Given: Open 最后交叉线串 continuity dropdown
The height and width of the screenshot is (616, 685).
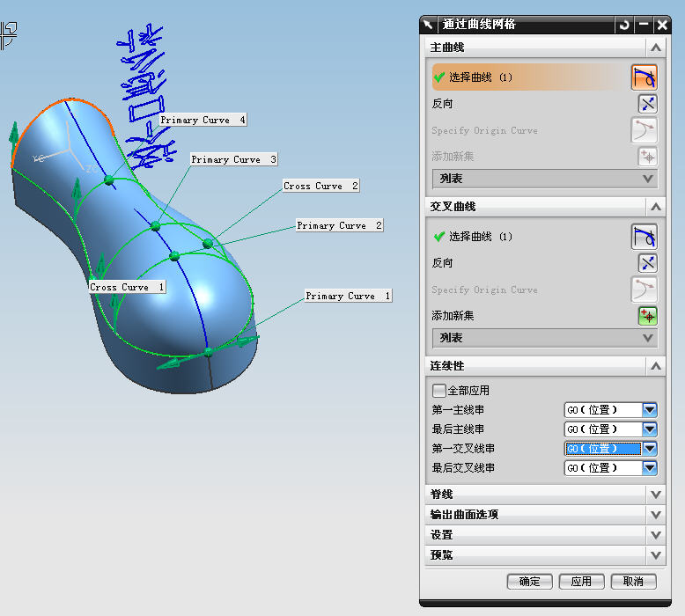Looking at the screenshot, I should tap(649, 467).
